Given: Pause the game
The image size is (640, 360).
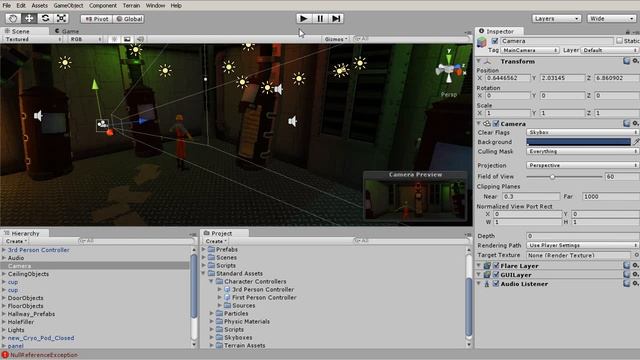Looking at the screenshot, I should click(320, 18).
